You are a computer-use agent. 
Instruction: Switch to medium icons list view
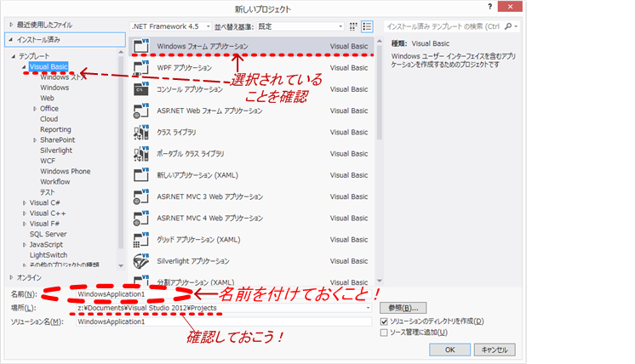click(367, 26)
